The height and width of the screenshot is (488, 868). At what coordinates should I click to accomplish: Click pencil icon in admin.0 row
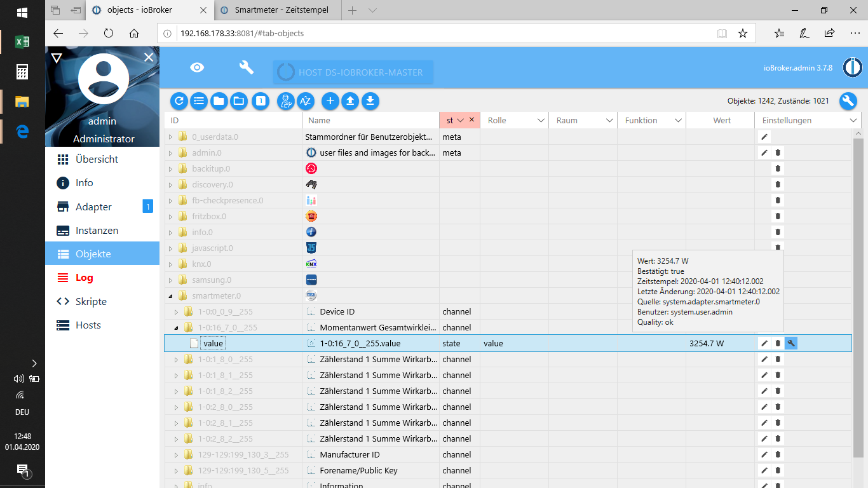click(764, 152)
